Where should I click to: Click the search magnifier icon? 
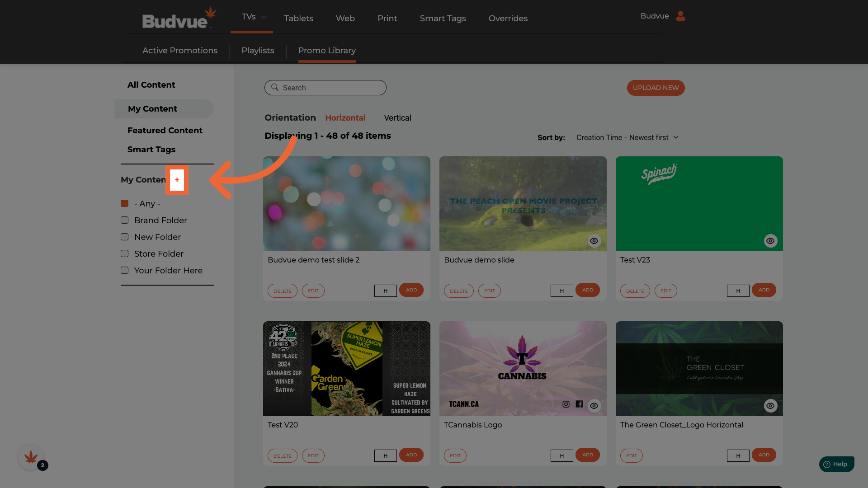pyautogui.click(x=275, y=88)
